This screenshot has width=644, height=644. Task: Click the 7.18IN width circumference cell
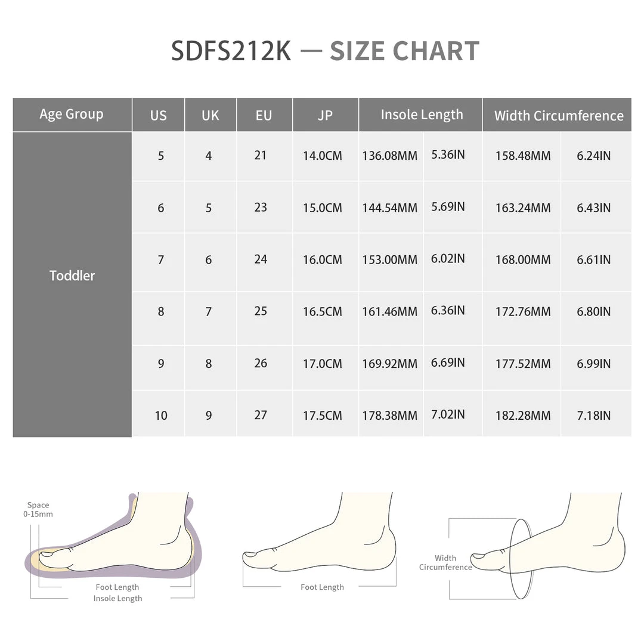594,416
